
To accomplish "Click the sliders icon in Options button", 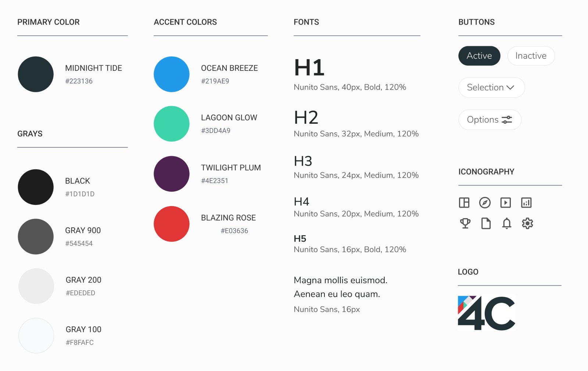I will click(x=507, y=120).
